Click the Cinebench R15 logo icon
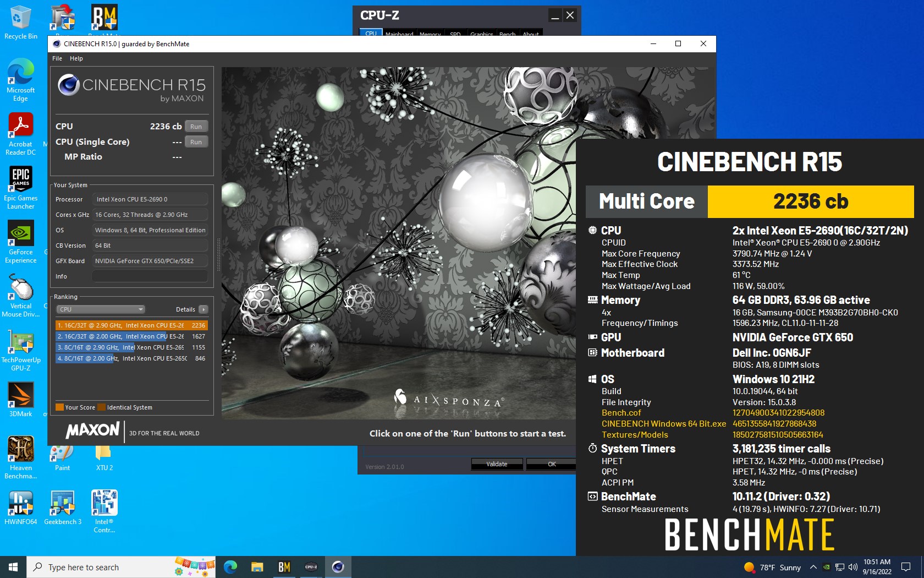Screen dimensions: 924x578 coord(69,85)
